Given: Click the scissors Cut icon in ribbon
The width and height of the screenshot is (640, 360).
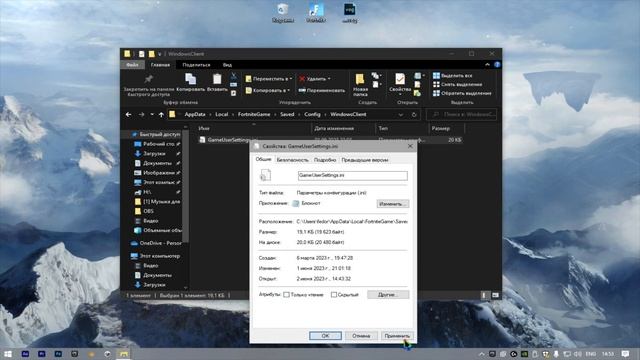Looking at the screenshot, I should (233, 76).
